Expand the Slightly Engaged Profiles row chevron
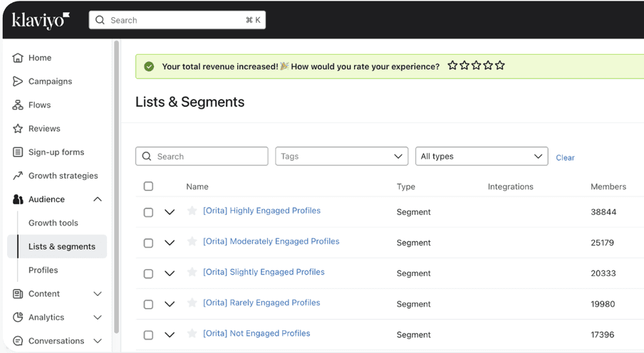Image resolution: width=644 pixels, height=353 pixels. (170, 273)
